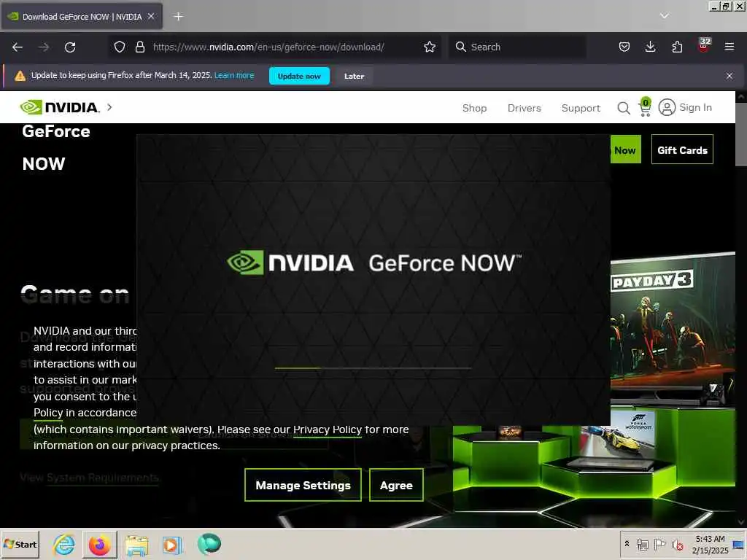Dismiss the Firefox update notification bar
Image resolution: width=747 pixels, height=560 pixels.
point(729,76)
